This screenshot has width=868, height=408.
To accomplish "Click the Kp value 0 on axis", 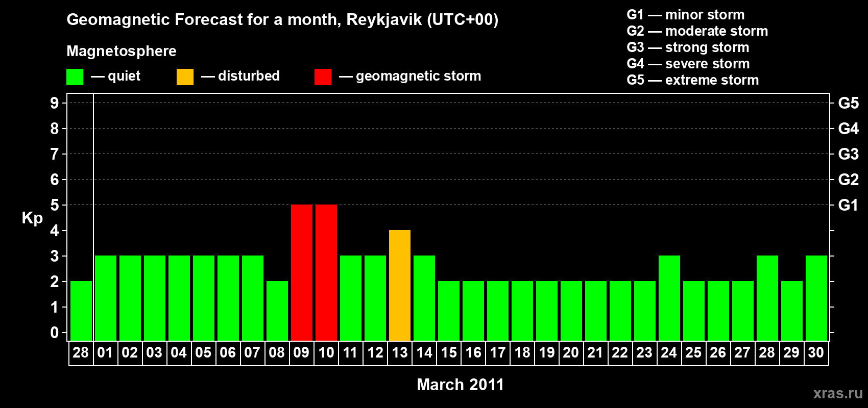I will coord(55,333).
